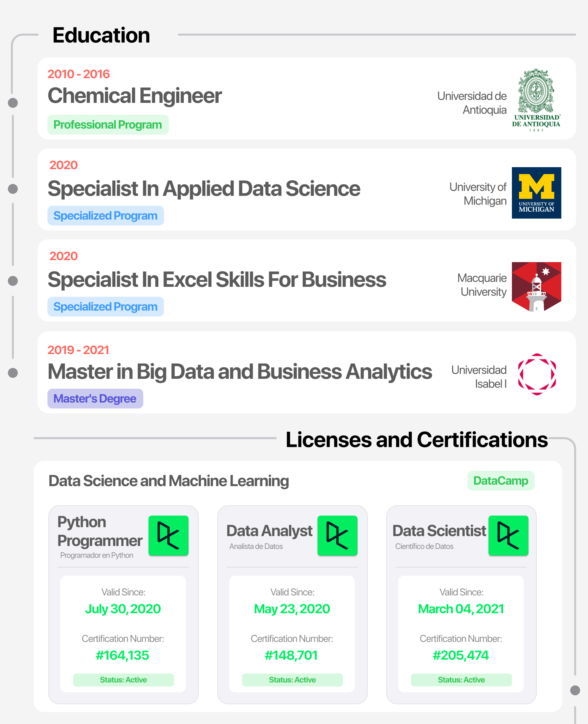
Task: Click timeline dot for Master in Big Data
Action: (x=13, y=373)
